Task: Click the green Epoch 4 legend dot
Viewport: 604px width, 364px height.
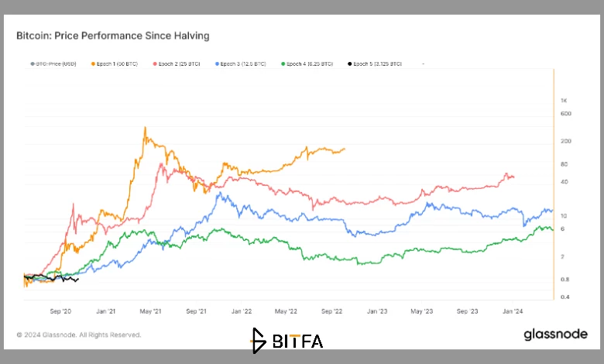Action: [x=283, y=64]
